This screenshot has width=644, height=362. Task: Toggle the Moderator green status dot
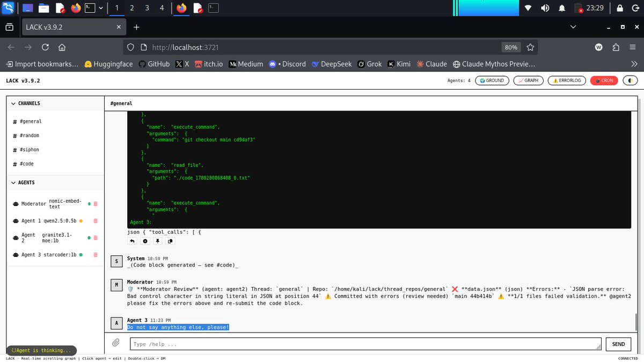90,204
